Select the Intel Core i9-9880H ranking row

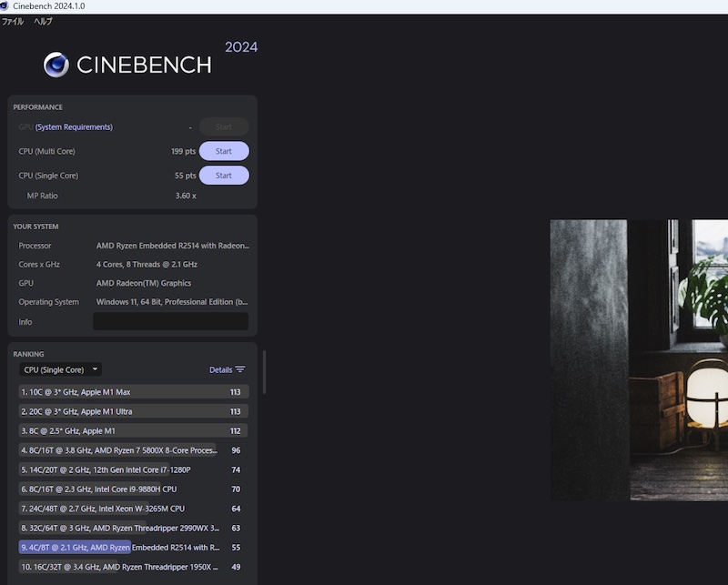point(134,489)
